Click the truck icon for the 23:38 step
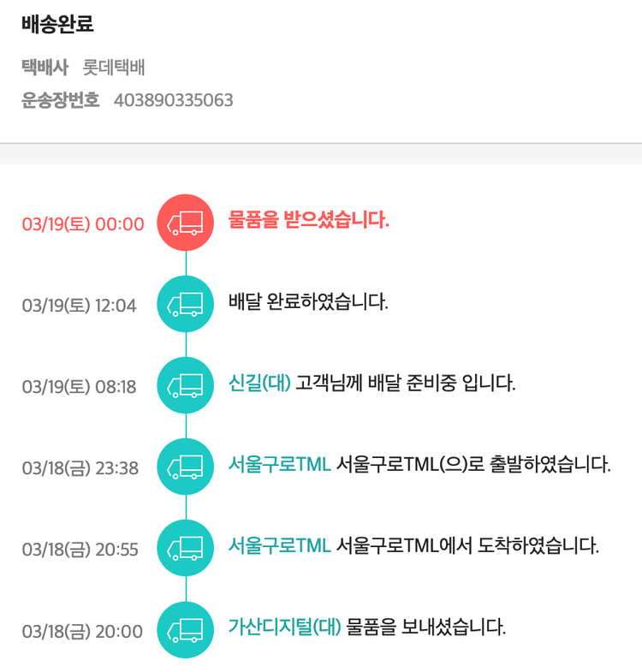Viewport: 642px width, 672px height. pyautogui.click(x=186, y=467)
